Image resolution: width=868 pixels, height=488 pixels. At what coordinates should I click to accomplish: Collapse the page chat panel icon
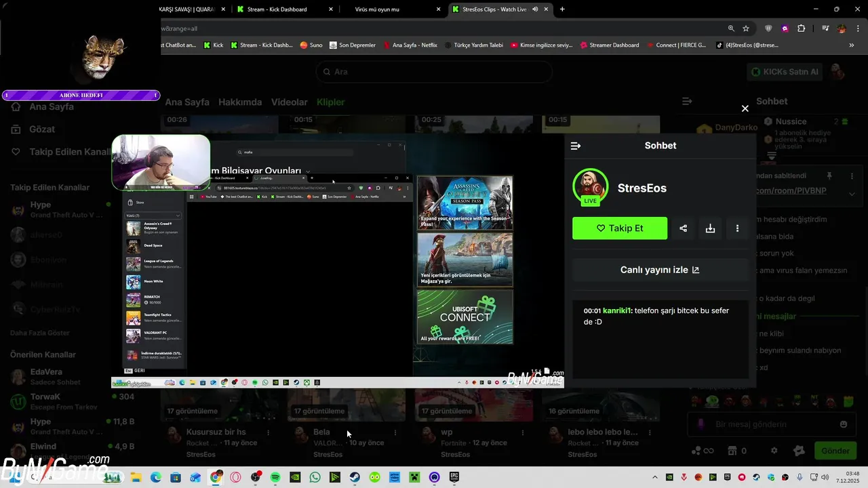pyautogui.click(x=687, y=101)
